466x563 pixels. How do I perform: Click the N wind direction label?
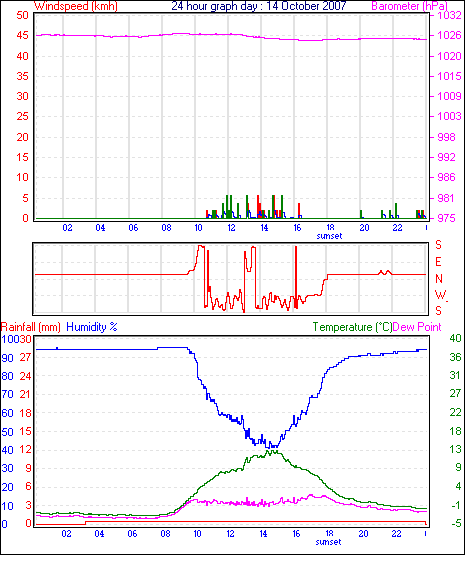(x=439, y=279)
